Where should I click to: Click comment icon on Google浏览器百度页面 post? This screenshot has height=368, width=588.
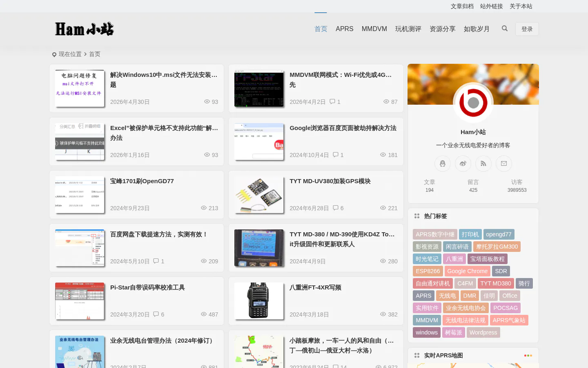336,155
